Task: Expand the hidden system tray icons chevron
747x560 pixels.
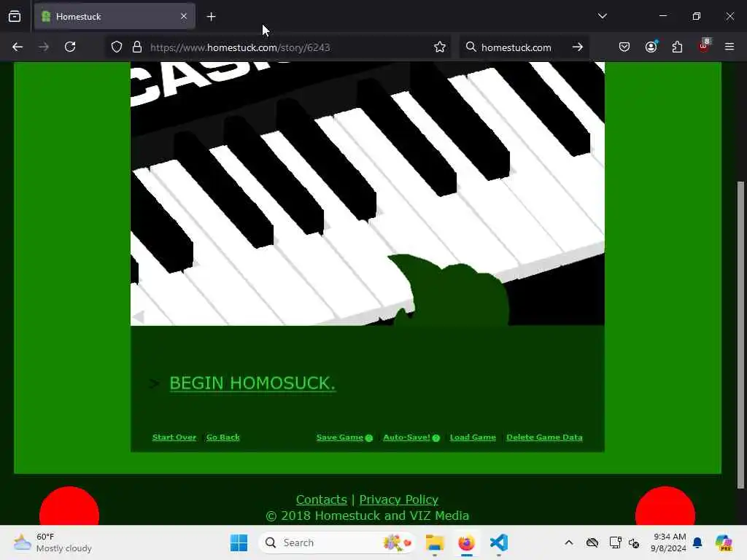Action: pyautogui.click(x=569, y=542)
